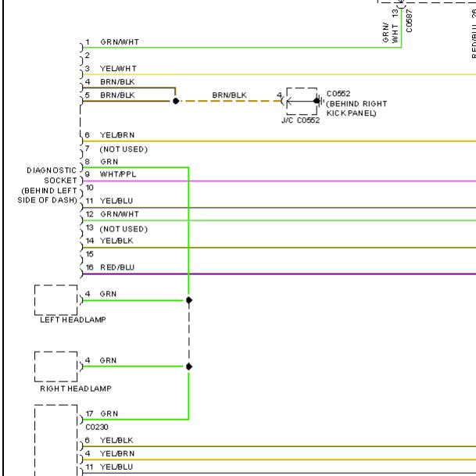Click the vertical C0587 connector label

[410, 20]
